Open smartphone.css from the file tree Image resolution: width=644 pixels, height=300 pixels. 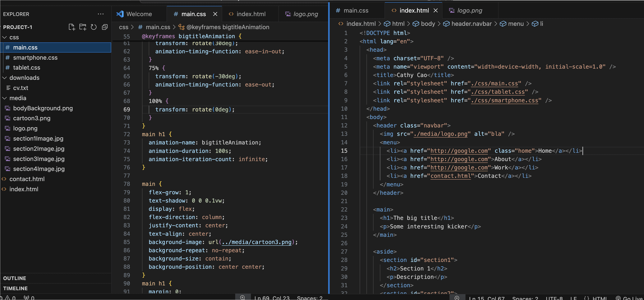pyautogui.click(x=56, y=58)
